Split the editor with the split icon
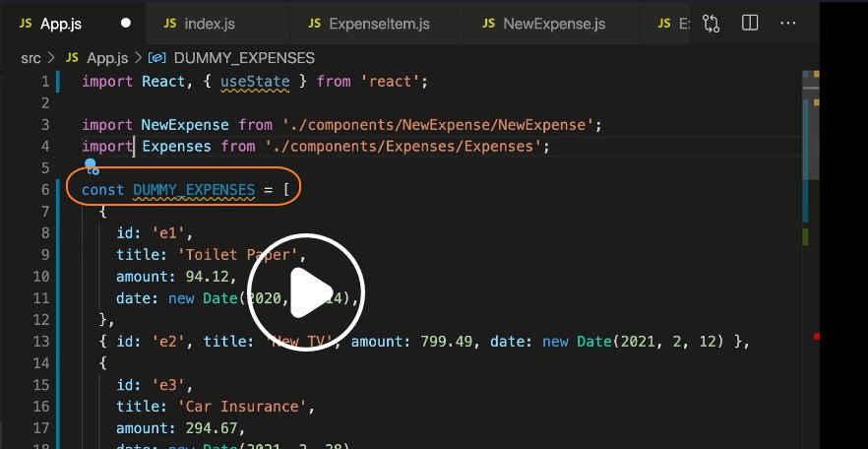 [750, 24]
